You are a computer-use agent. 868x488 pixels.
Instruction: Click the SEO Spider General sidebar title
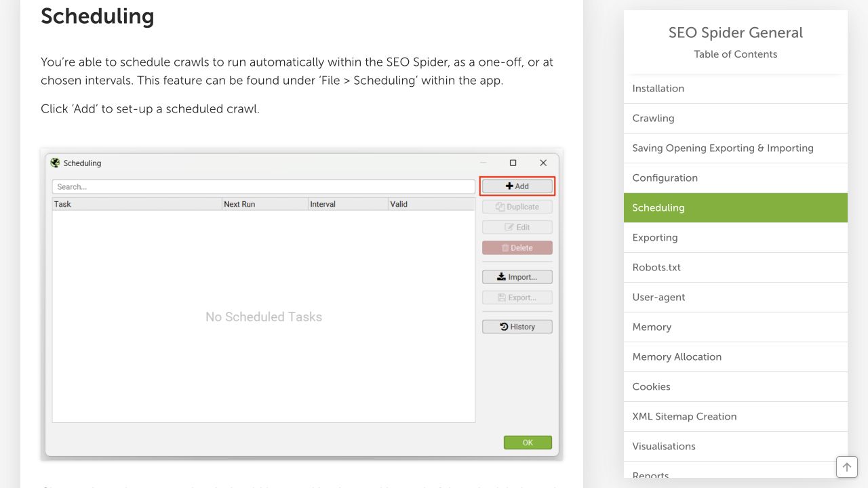click(x=736, y=33)
